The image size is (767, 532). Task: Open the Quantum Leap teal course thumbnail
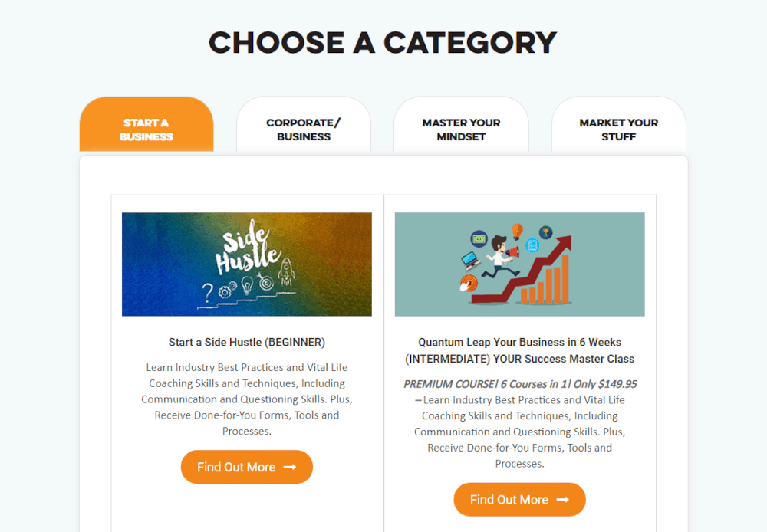click(519, 264)
